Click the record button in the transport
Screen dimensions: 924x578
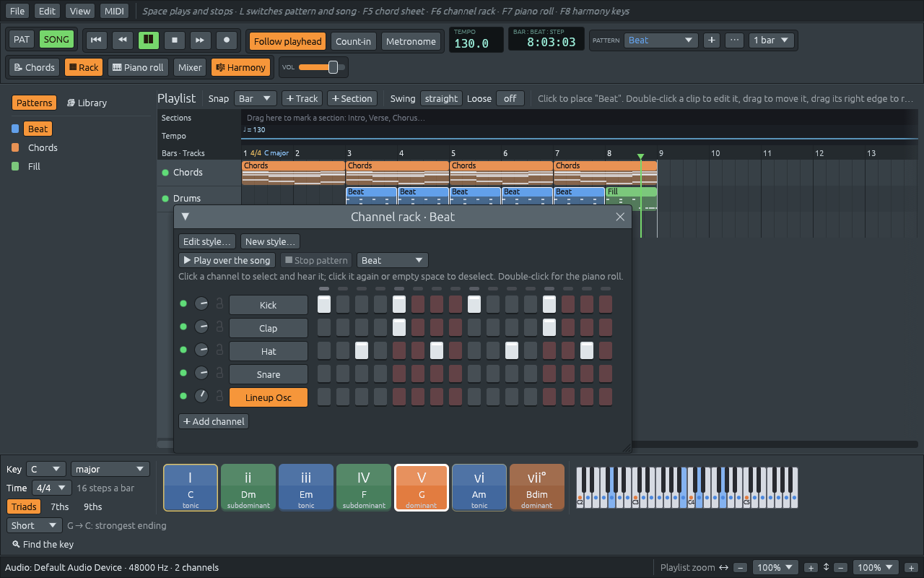[227, 40]
